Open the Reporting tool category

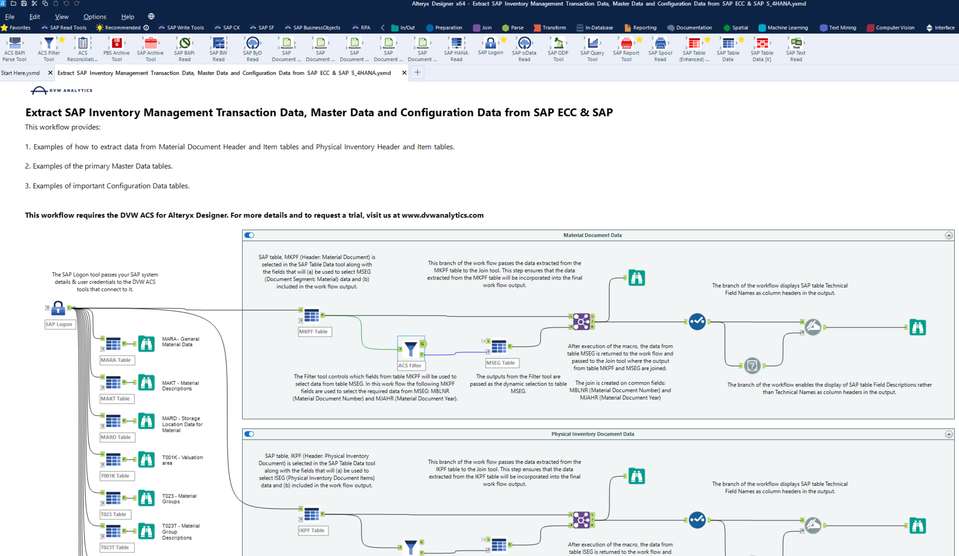[x=640, y=28]
